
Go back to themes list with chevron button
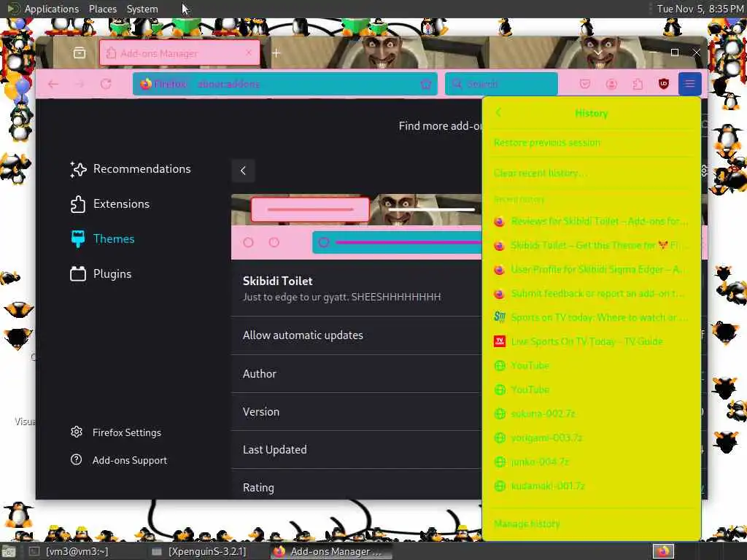coord(243,171)
